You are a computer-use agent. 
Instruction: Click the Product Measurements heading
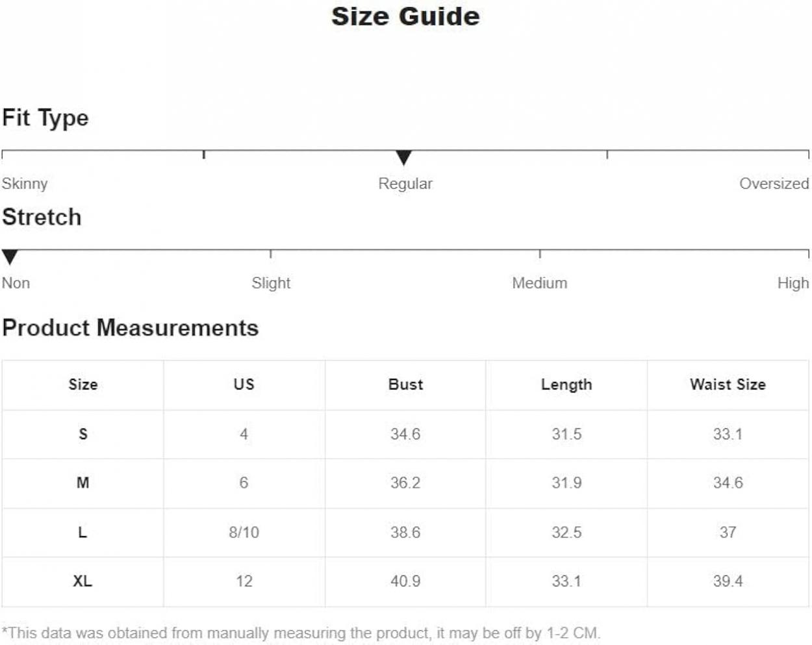[130, 328]
